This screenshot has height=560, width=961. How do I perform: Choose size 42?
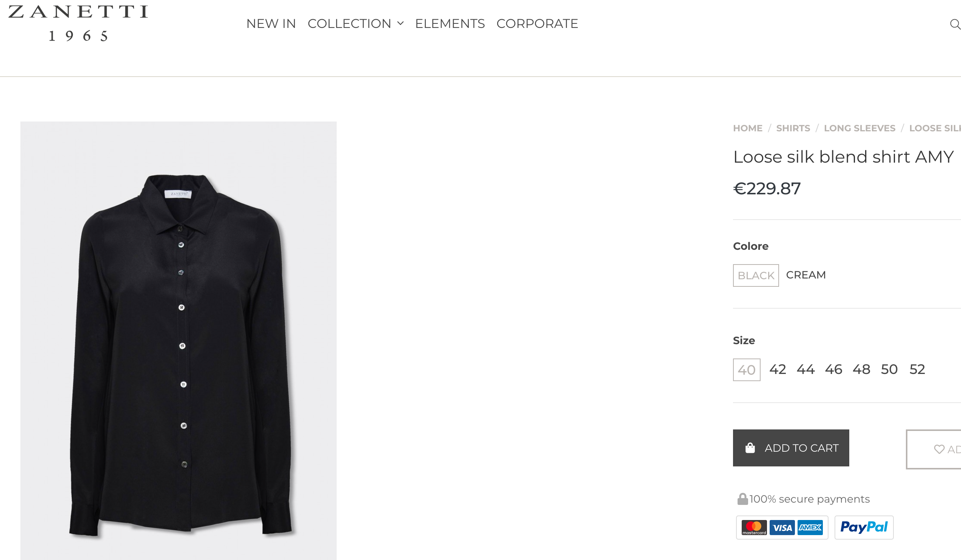[x=778, y=369]
